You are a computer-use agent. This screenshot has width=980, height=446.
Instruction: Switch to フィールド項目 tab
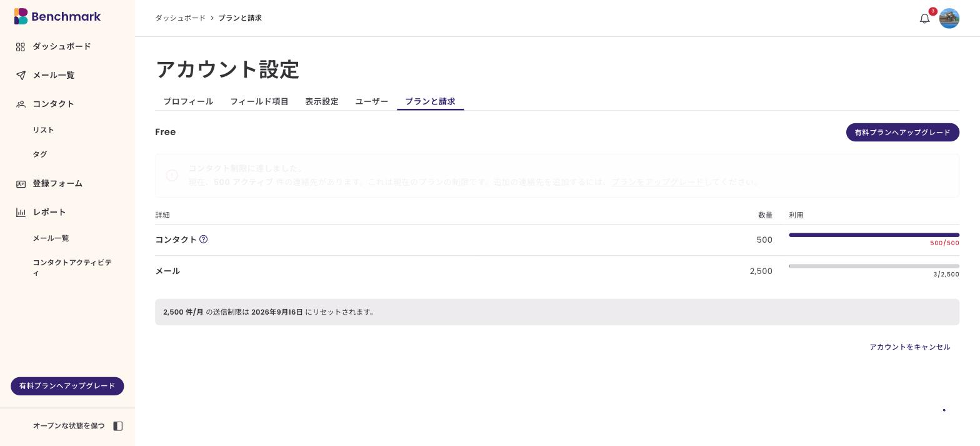click(259, 101)
